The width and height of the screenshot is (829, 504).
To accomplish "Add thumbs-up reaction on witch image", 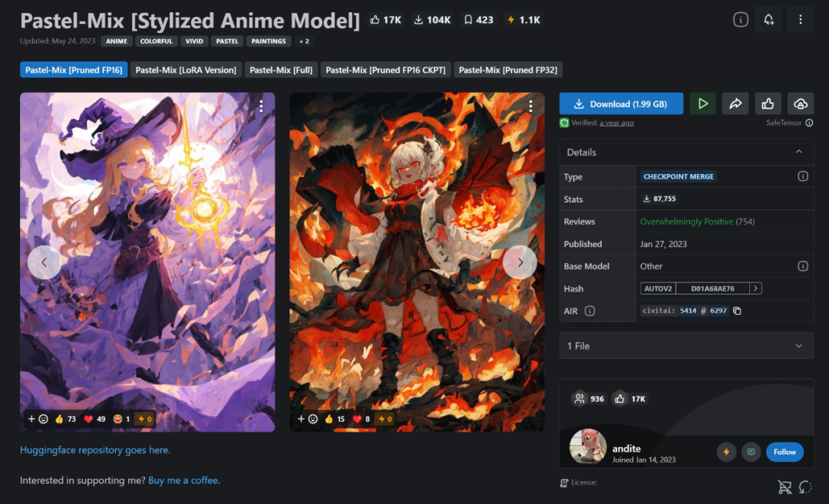I will (x=65, y=419).
